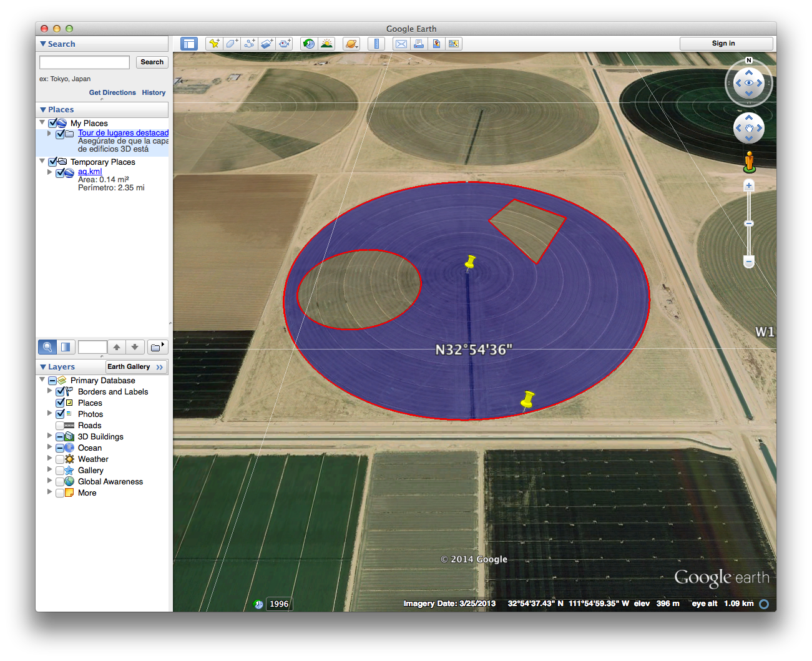This screenshot has height=661, width=812.
Task: Open the Earth Gallery
Action: click(132, 366)
